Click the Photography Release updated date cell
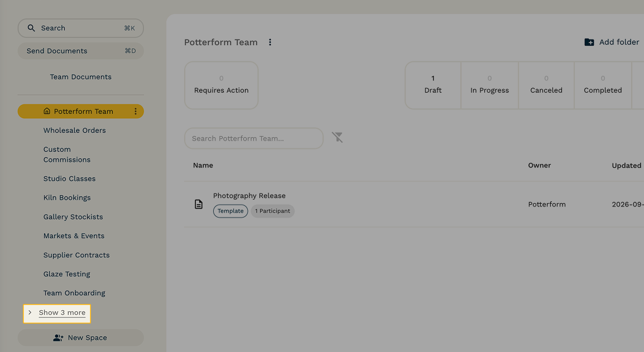The image size is (644, 352). 628,205
